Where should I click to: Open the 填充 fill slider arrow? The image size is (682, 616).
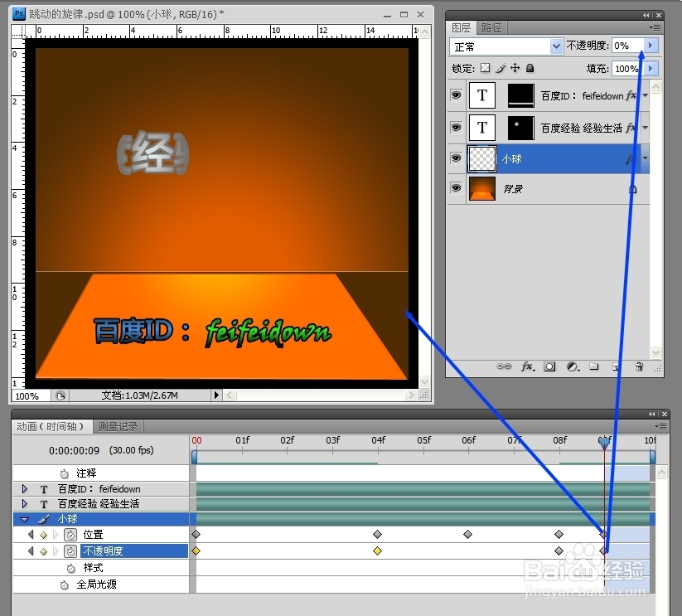pos(651,68)
